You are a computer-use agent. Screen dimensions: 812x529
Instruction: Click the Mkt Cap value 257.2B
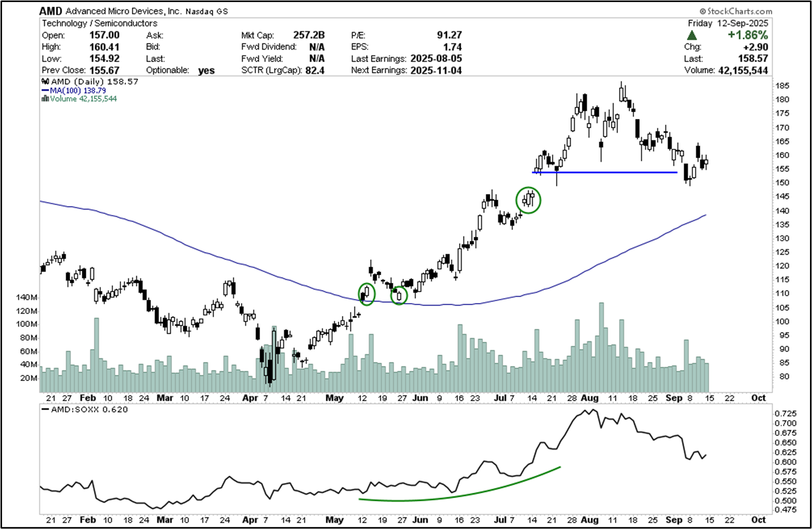(x=309, y=35)
